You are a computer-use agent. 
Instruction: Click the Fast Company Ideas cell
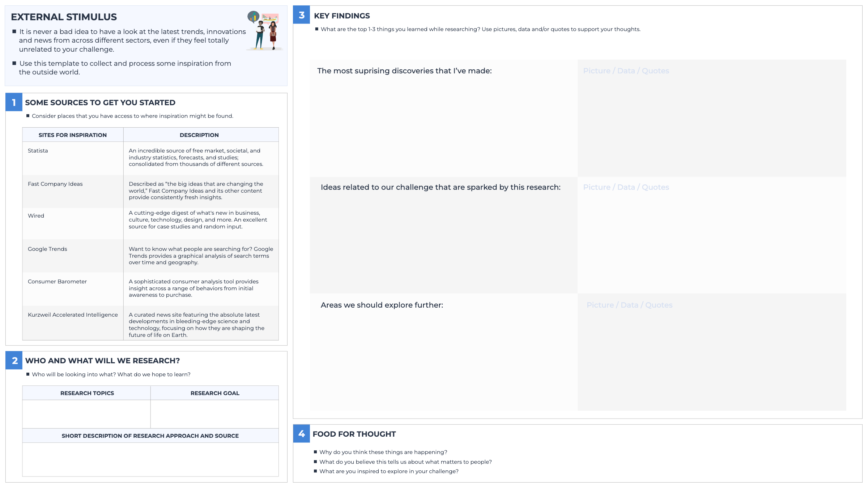tap(73, 191)
